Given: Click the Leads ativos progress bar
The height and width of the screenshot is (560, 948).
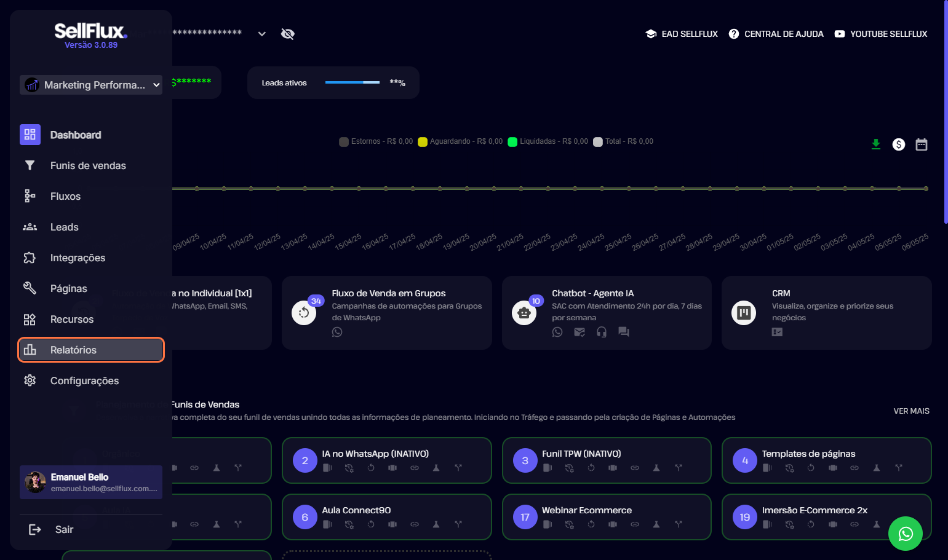Looking at the screenshot, I should click(353, 82).
